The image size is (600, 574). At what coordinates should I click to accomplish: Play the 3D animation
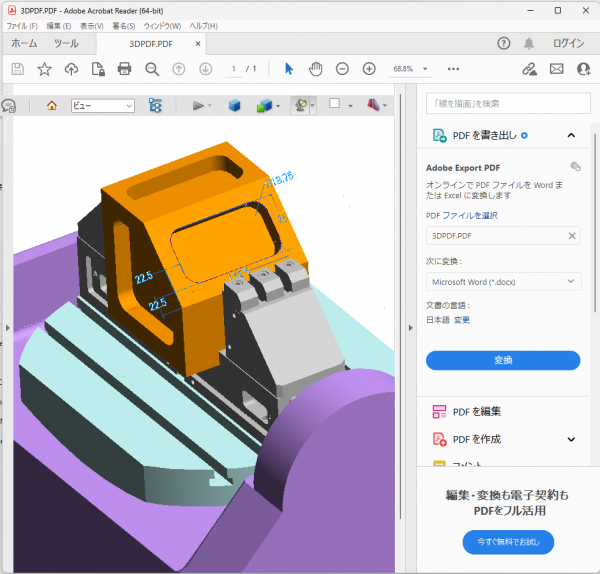(198, 105)
